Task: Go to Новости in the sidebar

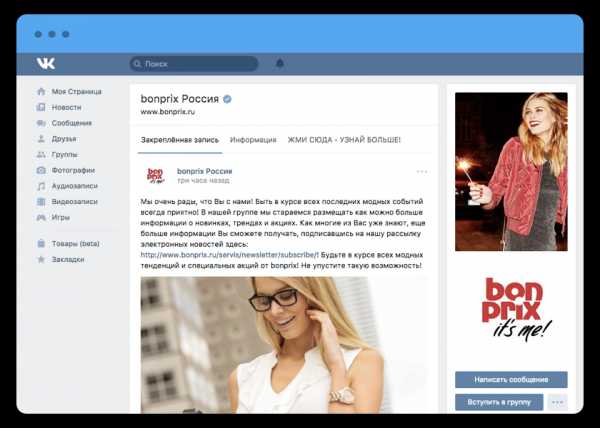Action: (66, 107)
